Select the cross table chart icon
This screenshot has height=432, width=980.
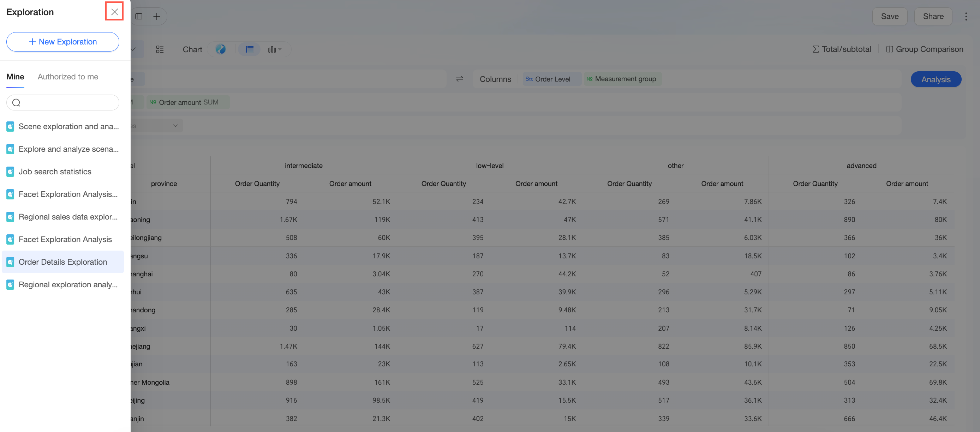click(249, 49)
